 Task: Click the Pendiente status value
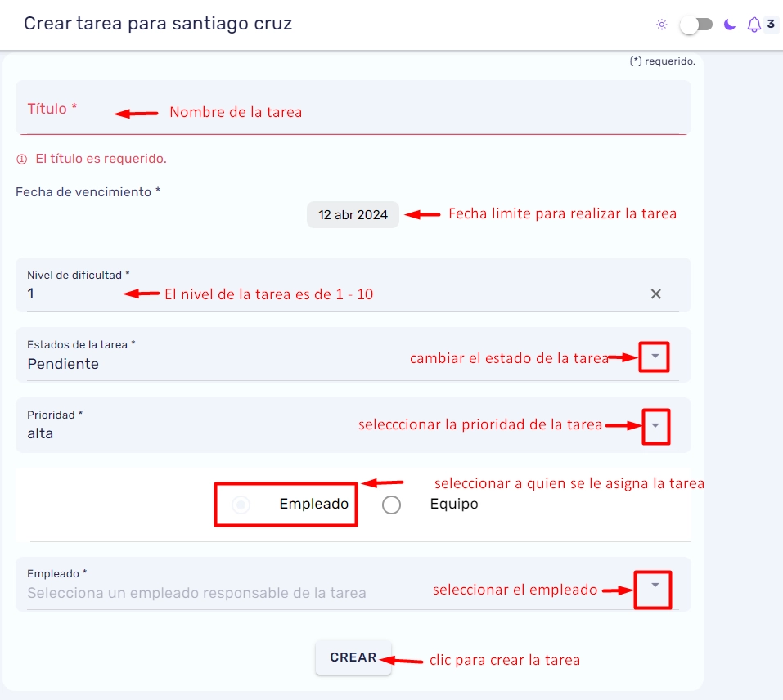(63, 364)
